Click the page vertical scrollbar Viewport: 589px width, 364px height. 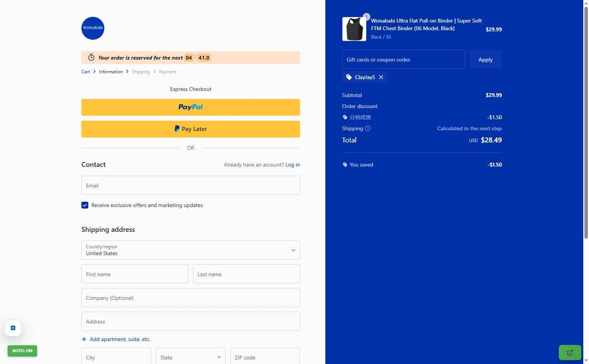click(586, 122)
